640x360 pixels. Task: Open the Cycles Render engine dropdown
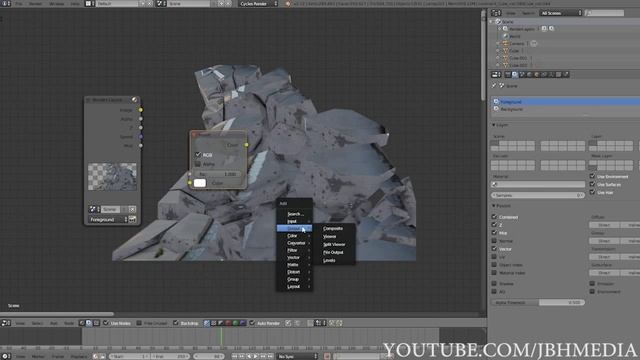point(258,4)
